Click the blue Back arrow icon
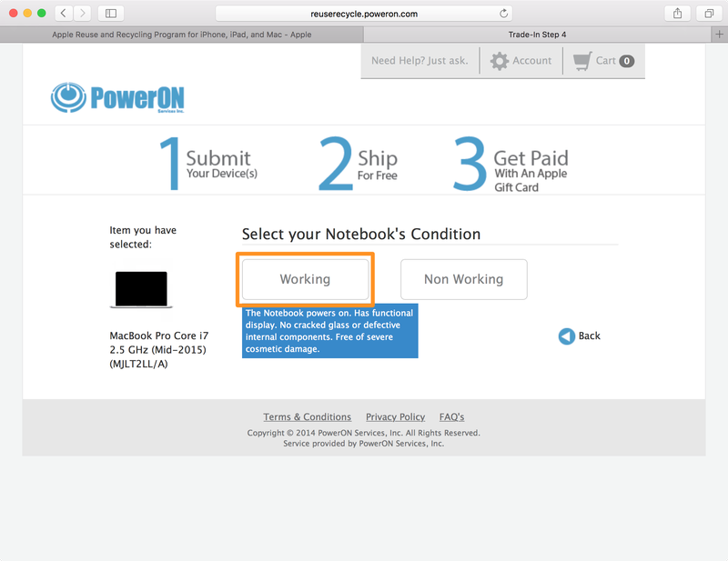728x561 pixels. pyautogui.click(x=566, y=336)
